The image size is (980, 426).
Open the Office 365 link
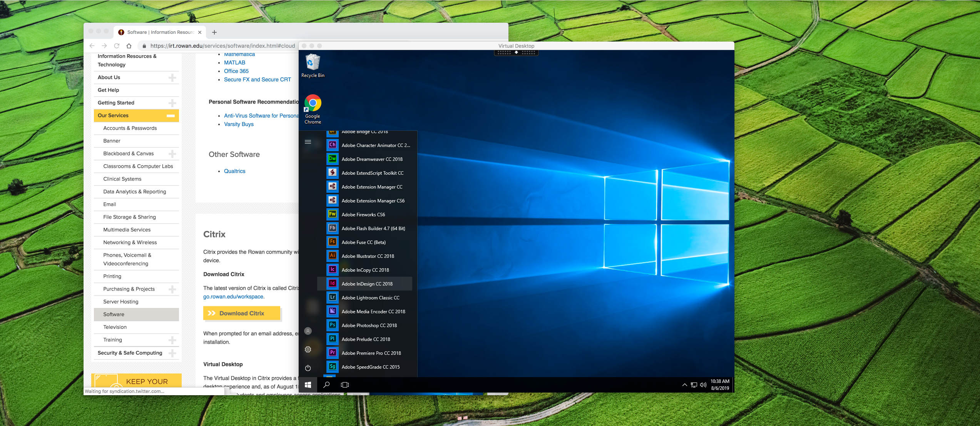(236, 71)
